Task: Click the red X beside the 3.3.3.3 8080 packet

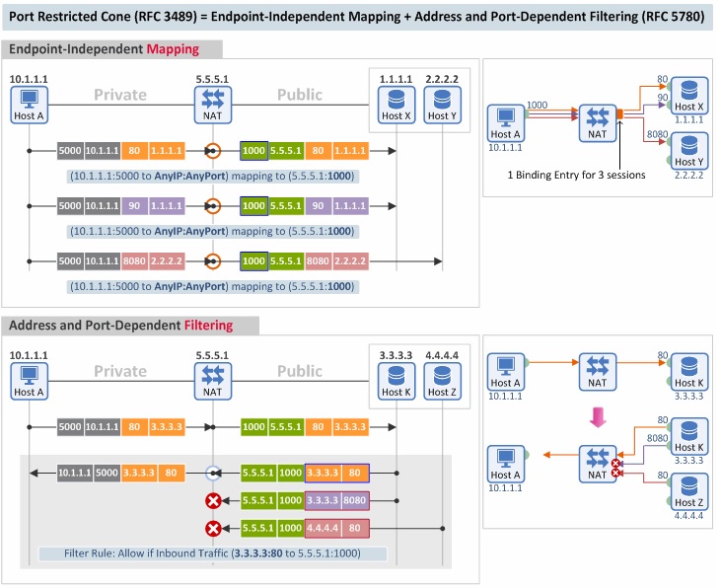Action: coord(211,500)
